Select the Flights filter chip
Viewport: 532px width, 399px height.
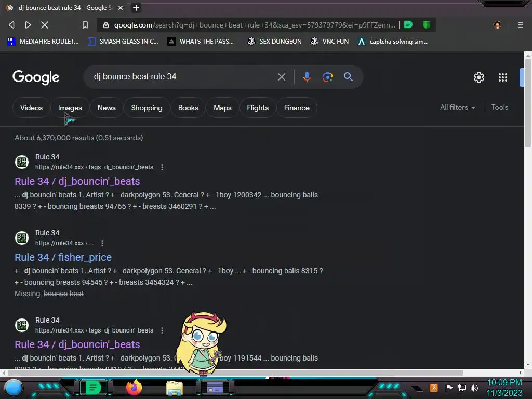point(258,108)
